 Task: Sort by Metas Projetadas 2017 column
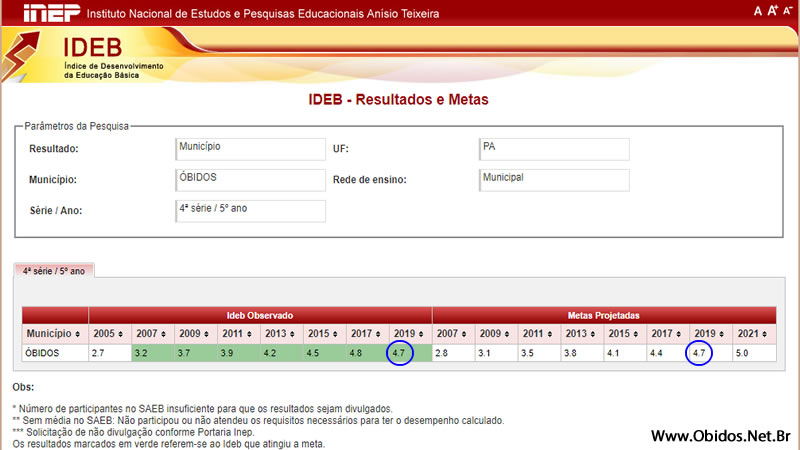[679, 334]
